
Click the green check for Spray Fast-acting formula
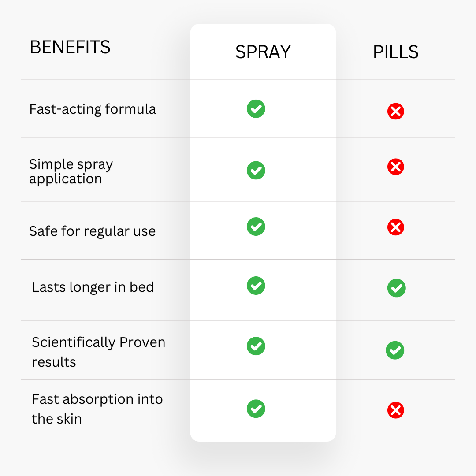click(256, 109)
